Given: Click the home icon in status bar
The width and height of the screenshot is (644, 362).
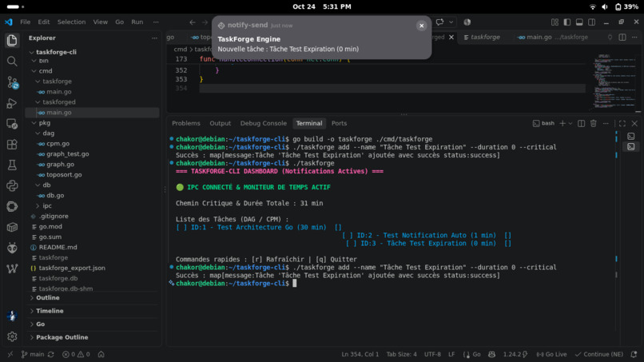Looking at the screenshot, I should [101, 354].
